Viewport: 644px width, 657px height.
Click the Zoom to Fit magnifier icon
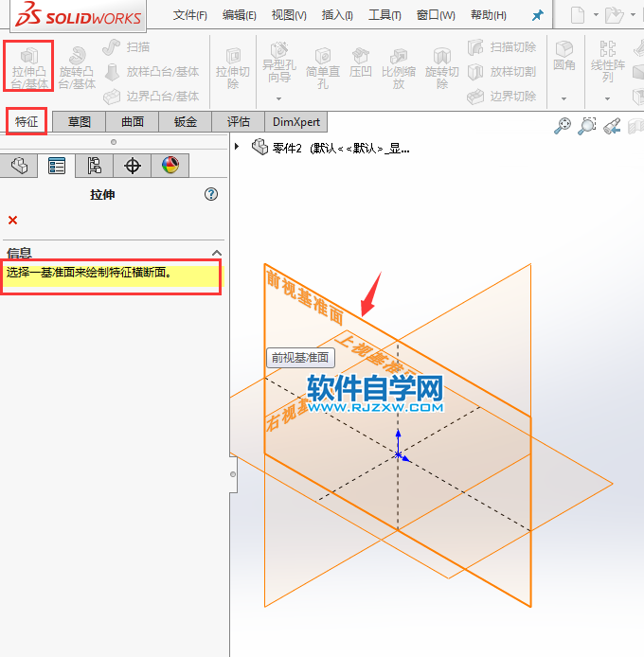[x=563, y=125]
